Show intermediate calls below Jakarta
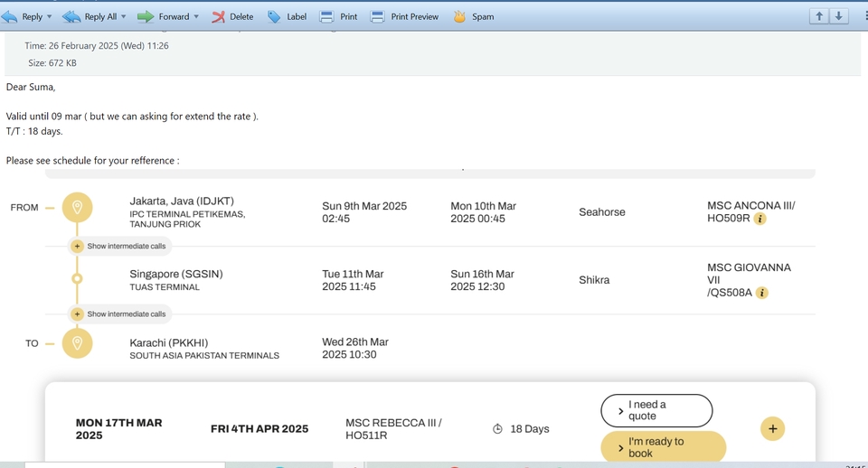 119,246
